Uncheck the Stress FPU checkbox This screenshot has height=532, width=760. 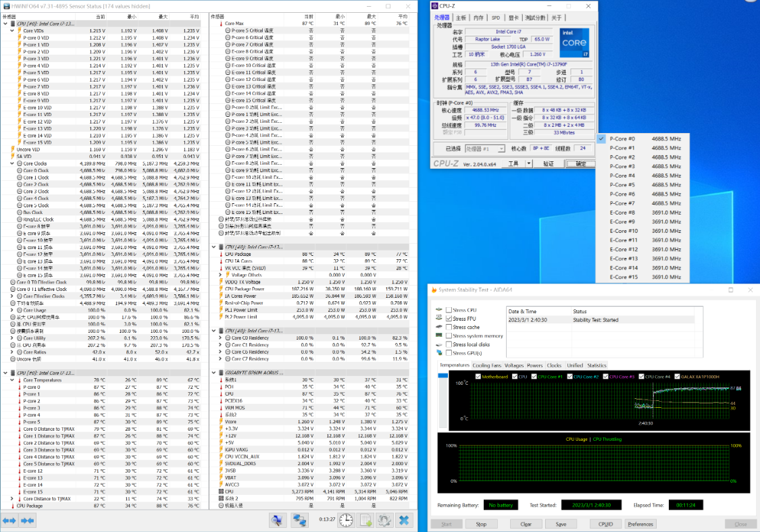[449, 319]
